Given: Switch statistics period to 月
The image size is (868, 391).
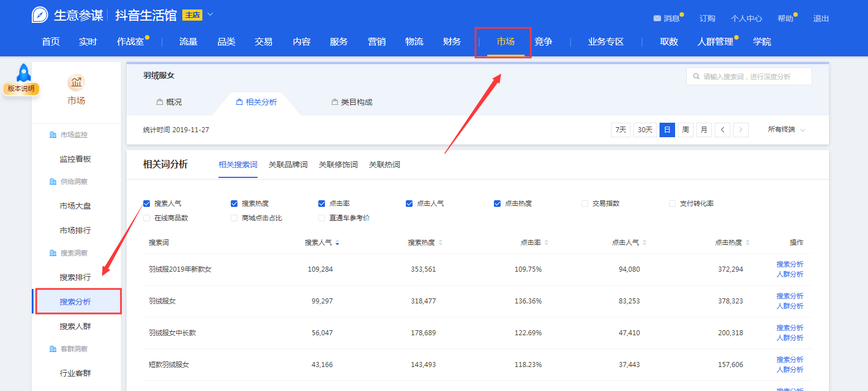Looking at the screenshot, I should pyautogui.click(x=704, y=130).
